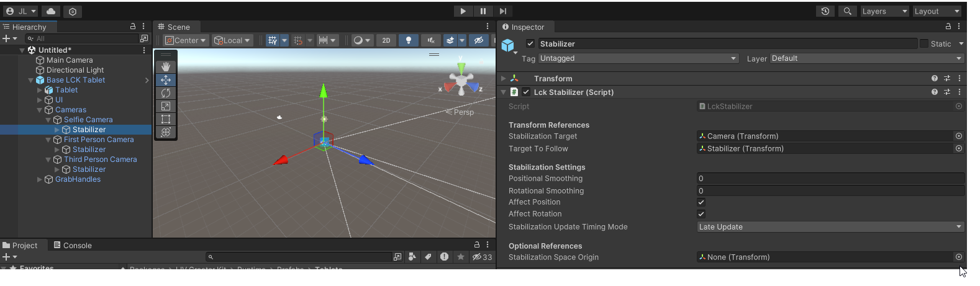Collapse the Cameras hierarchy node
The width and height of the screenshot is (980, 286).
tap(40, 110)
